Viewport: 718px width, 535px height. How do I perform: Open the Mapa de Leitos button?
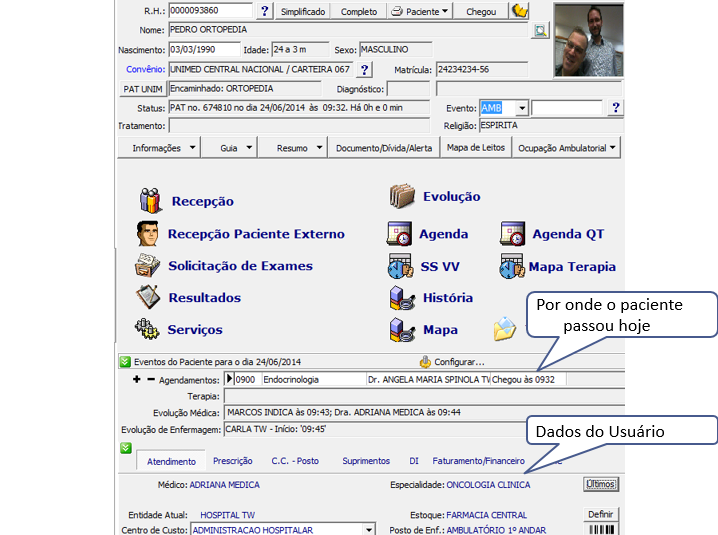pyautogui.click(x=476, y=147)
